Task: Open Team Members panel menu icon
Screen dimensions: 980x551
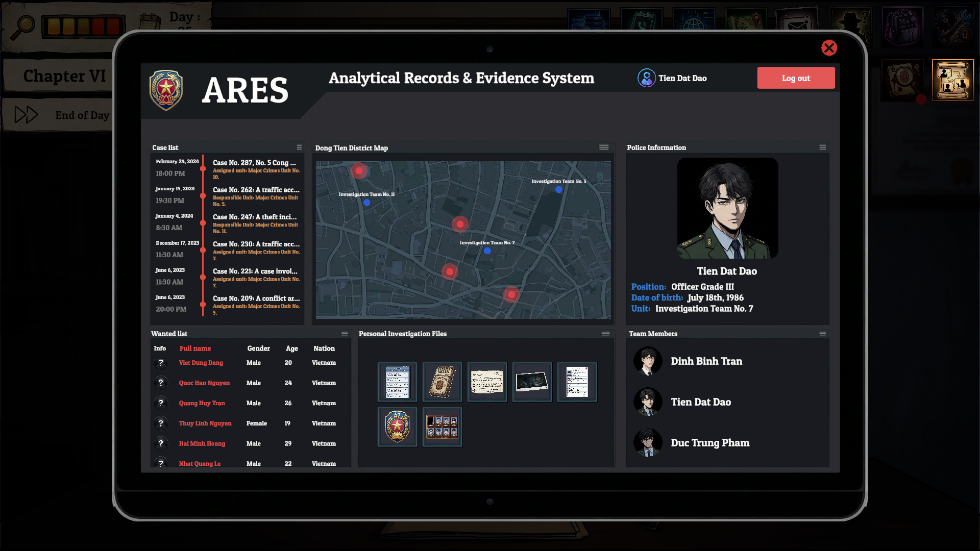Action: click(822, 334)
